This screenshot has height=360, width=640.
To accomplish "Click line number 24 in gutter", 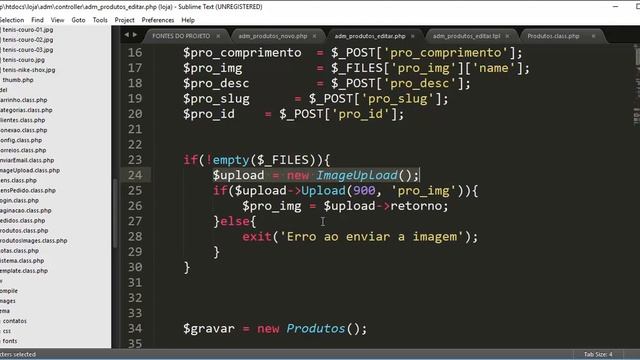I will (x=135, y=175).
